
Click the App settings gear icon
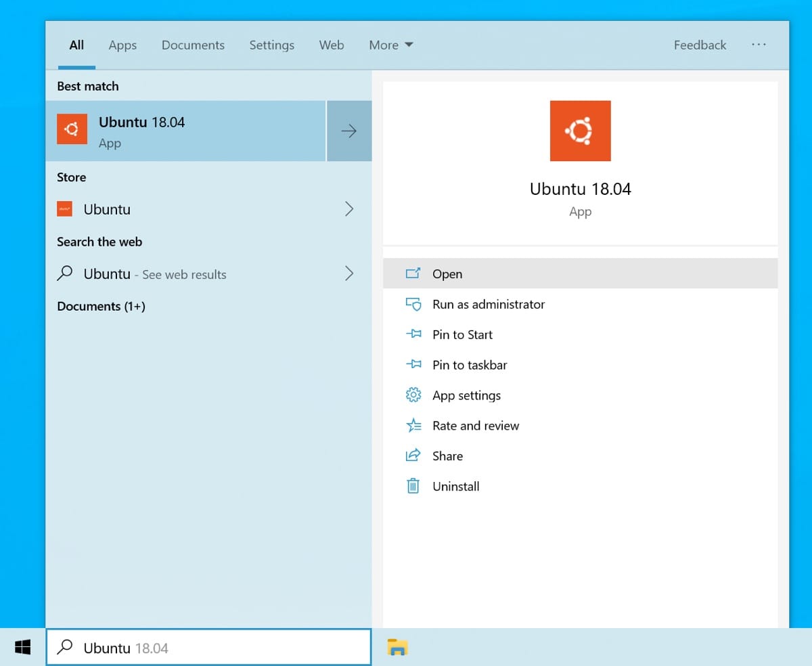[x=413, y=395]
